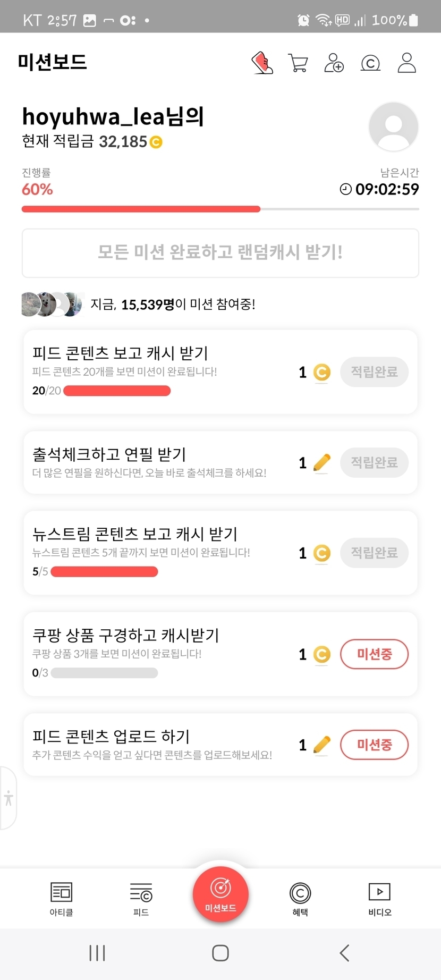Go to the 비디오 tab
441x980 pixels.
(x=379, y=899)
